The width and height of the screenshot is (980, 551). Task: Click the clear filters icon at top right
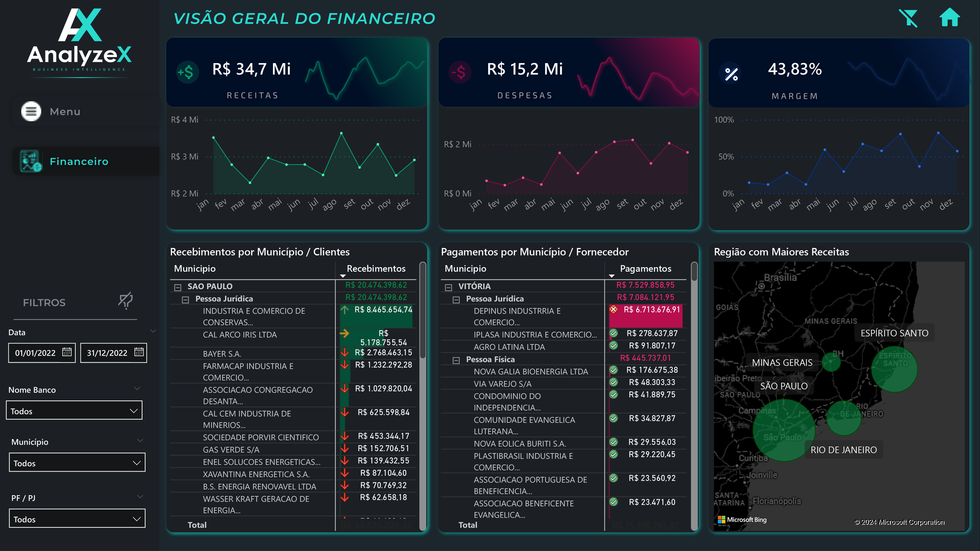click(908, 18)
